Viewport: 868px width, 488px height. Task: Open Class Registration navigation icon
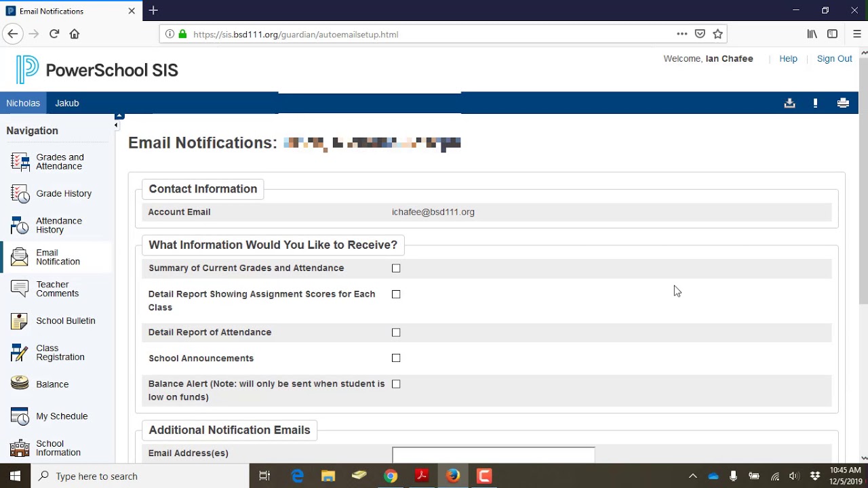(20, 352)
